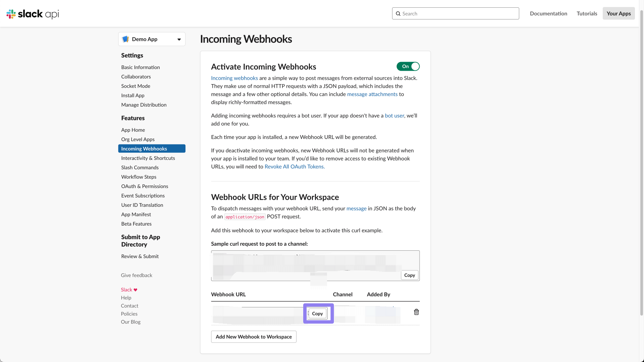644x362 pixels.
Task: Click the Your Apps navigation button
Action: tap(619, 13)
